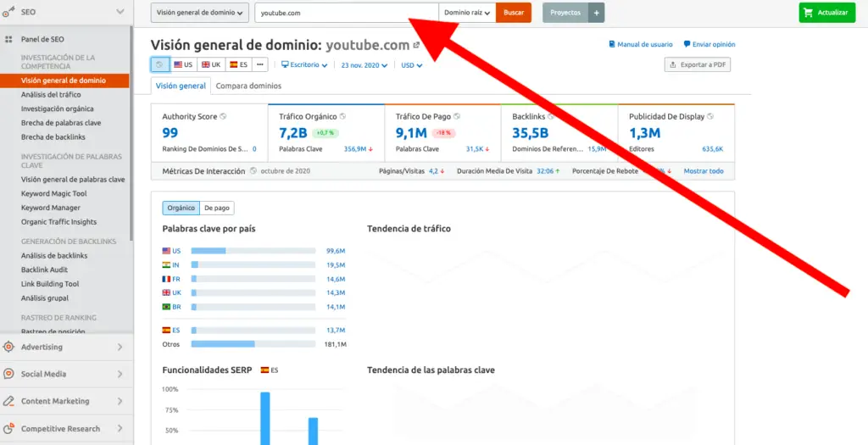The height and width of the screenshot is (445, 868).
Task: Open the USD currency dropdown
Action: pos(412,65)
